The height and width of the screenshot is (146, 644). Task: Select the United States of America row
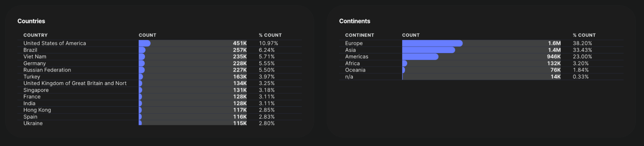pyautogui.click(x=159, y=43)
